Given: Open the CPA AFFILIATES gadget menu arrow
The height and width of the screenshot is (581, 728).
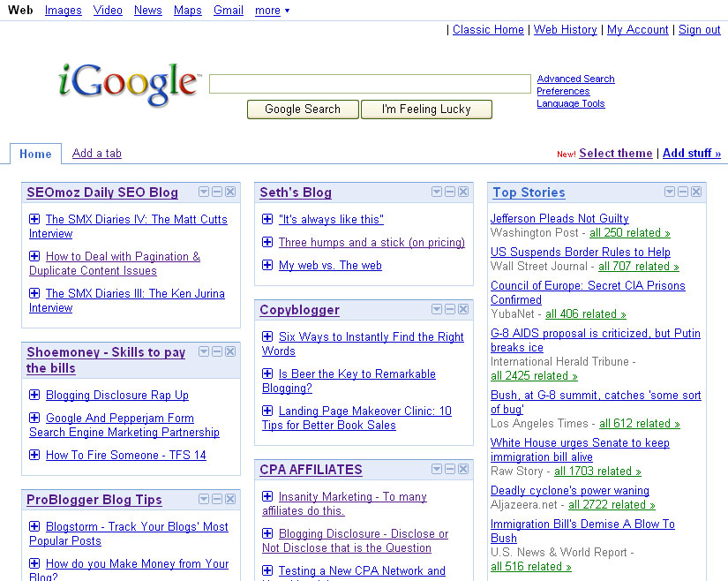Looking at the screenshot, I should 437,469.
